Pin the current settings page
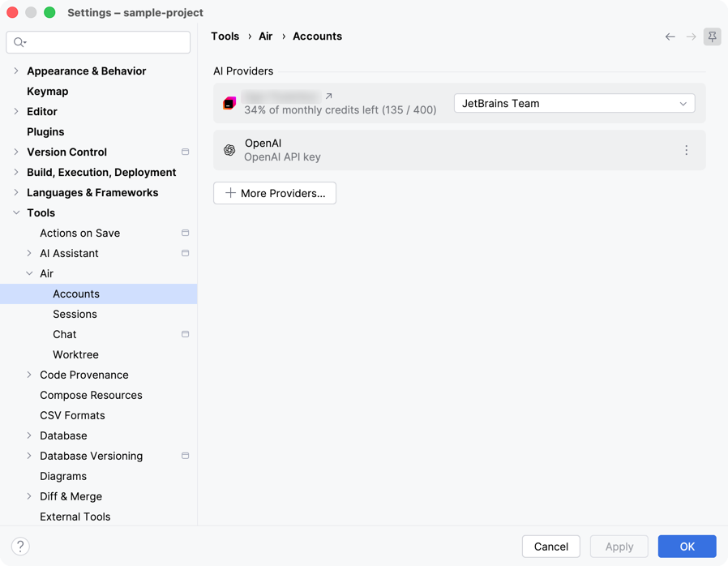The image size is (728, 566). tap(713, 36)
